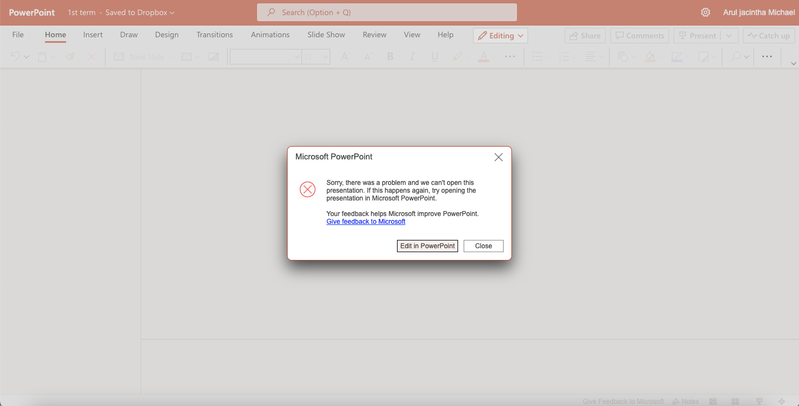Switch to the Home tab
Screen dimensions: 799x406
[55, 35]
